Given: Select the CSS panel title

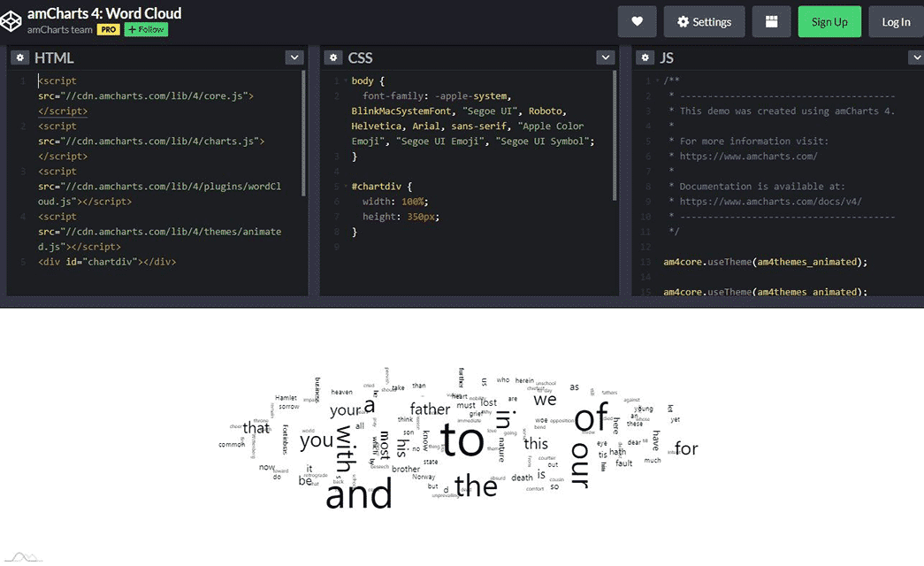Looking at the screenshot, I should [x=360, y=57].
